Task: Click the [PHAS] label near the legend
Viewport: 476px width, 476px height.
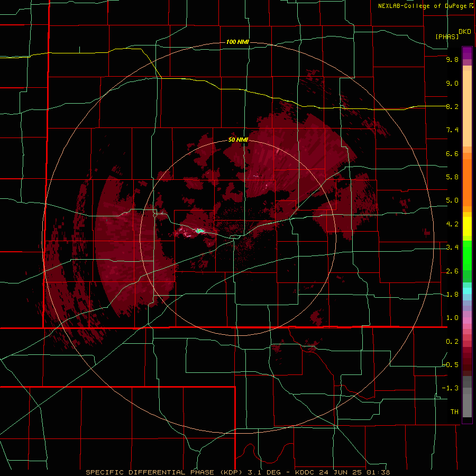Action: [447, 36]
